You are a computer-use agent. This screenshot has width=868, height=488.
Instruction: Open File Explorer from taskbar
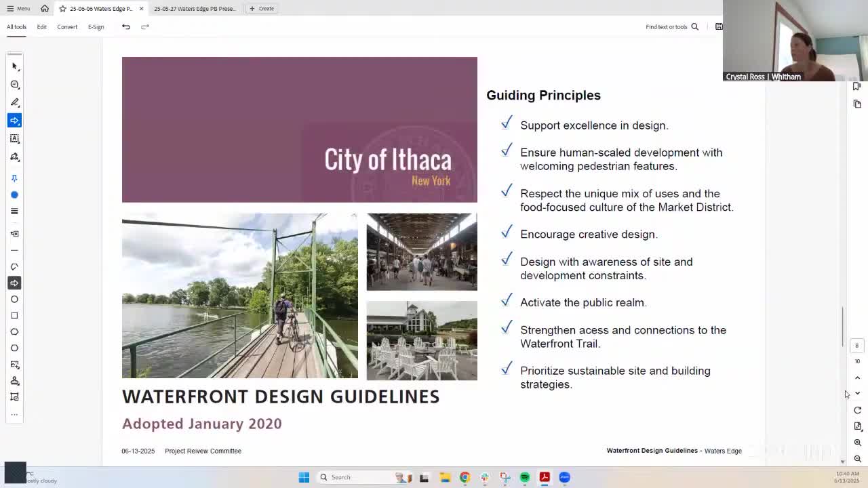[445, 477]
